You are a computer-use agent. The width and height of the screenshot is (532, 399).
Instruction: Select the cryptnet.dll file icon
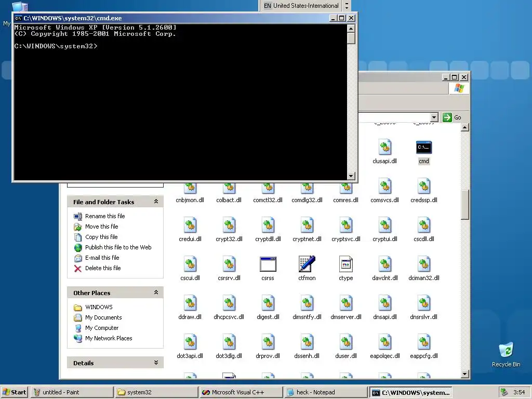(307, 225)
